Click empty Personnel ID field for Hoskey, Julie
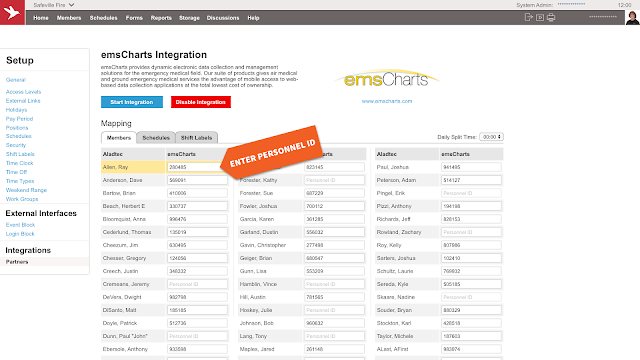The width and height of the screenshot is (640, 360). click(x=334, y=310)
